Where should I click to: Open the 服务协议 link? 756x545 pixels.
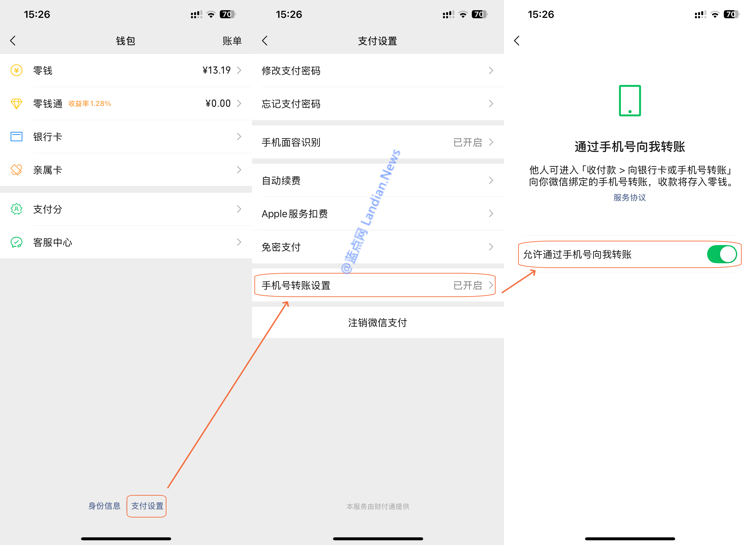pos(630,198)
